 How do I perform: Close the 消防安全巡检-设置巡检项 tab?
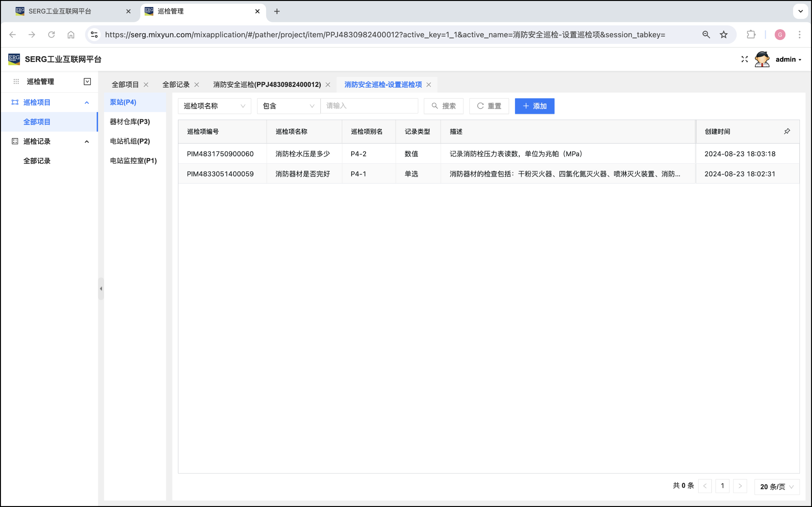coord(429,85)
